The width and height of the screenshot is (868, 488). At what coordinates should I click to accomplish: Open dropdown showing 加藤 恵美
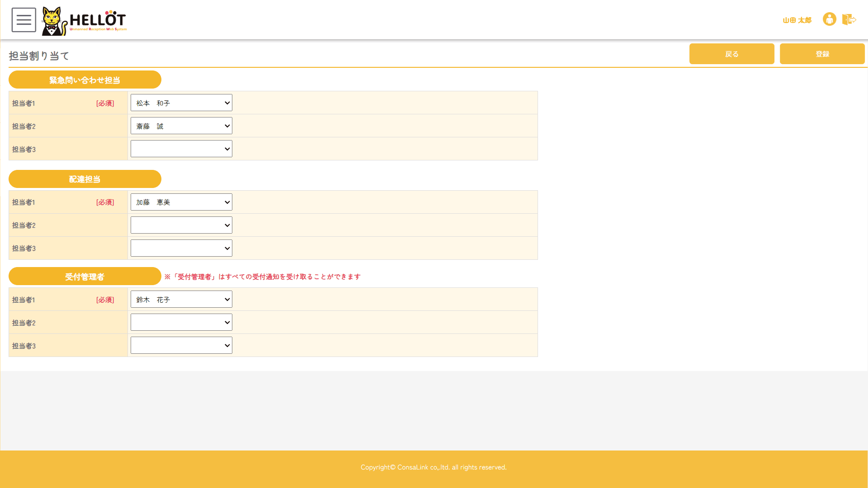181,202
